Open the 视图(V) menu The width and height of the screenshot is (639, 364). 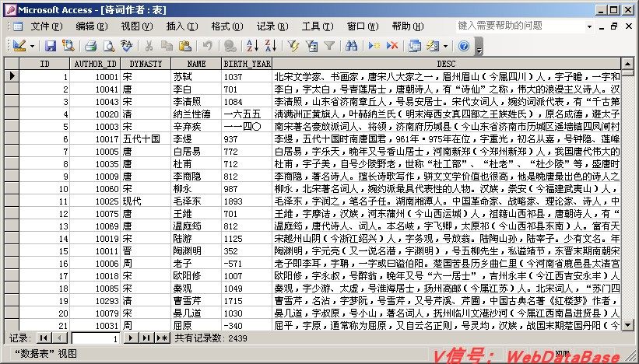coord(137,26)
